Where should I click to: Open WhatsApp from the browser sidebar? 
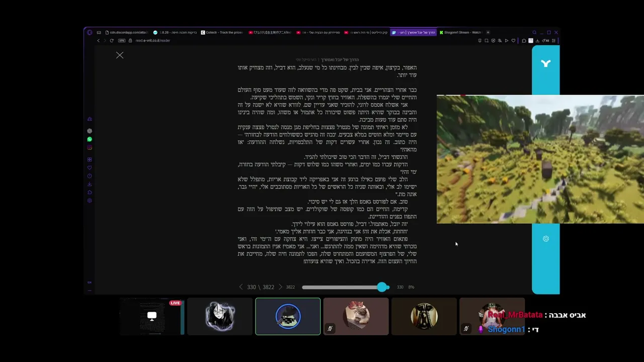90,139
